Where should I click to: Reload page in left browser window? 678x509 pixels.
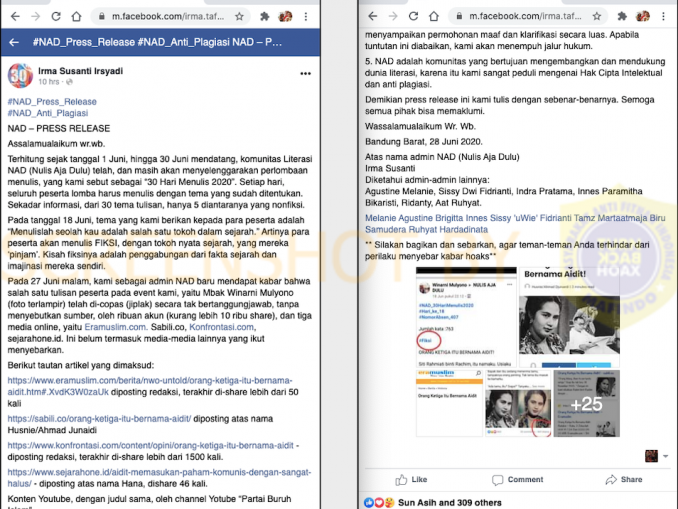(56, 16)
